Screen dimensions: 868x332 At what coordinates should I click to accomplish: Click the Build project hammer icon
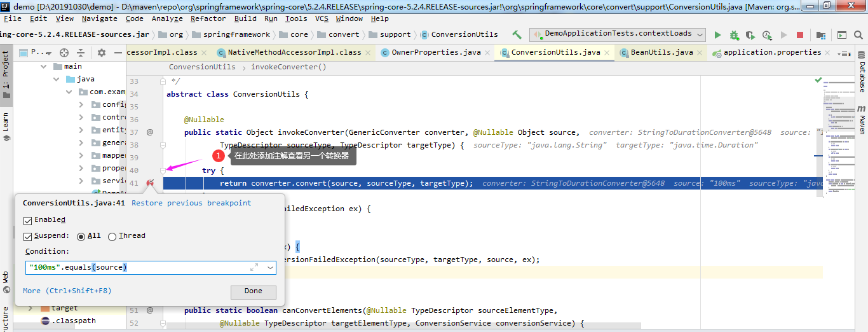coord(517,34)
